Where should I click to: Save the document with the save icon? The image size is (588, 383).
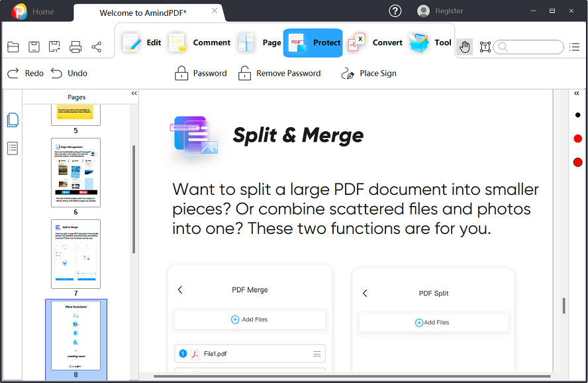point(33,46)
